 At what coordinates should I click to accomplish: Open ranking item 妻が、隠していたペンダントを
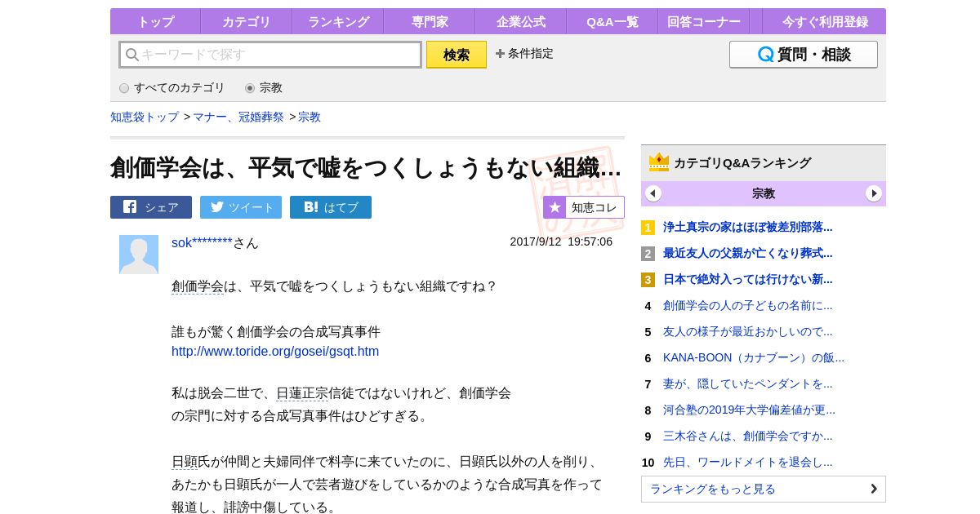click(x=748, y=383)
